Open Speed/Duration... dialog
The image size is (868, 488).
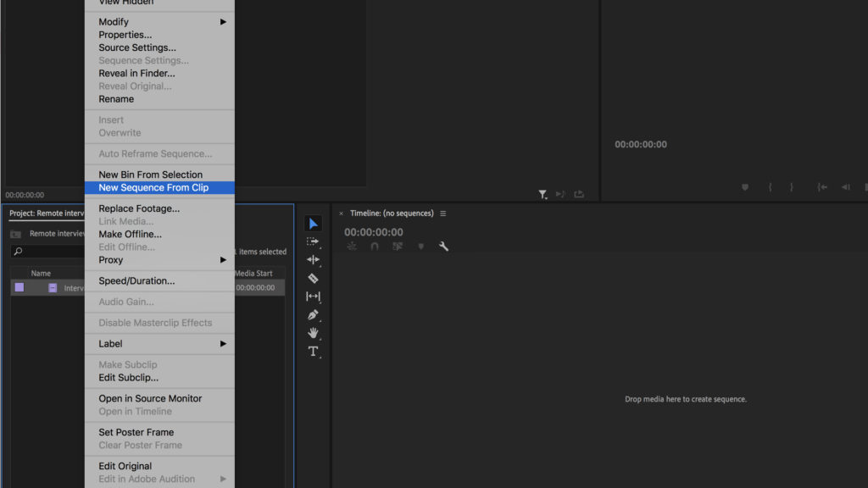(x=159, y=281)
